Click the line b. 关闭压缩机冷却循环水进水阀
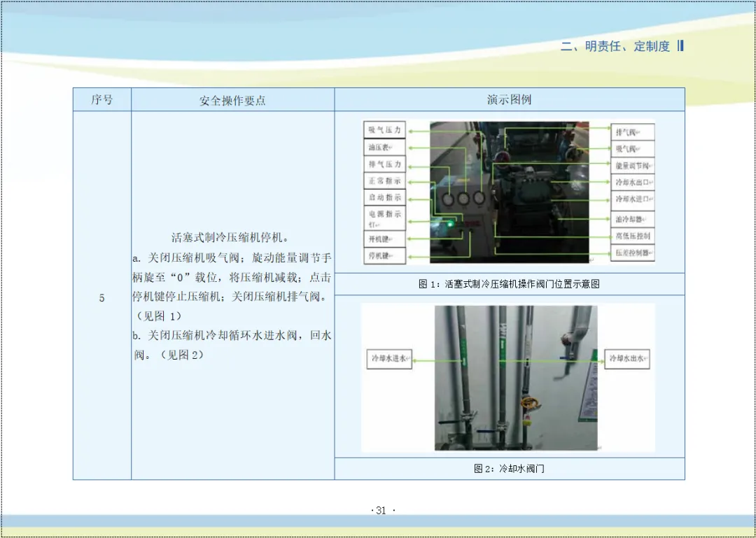Viewport: 756px width, 538px height. (x=232, y=336)
